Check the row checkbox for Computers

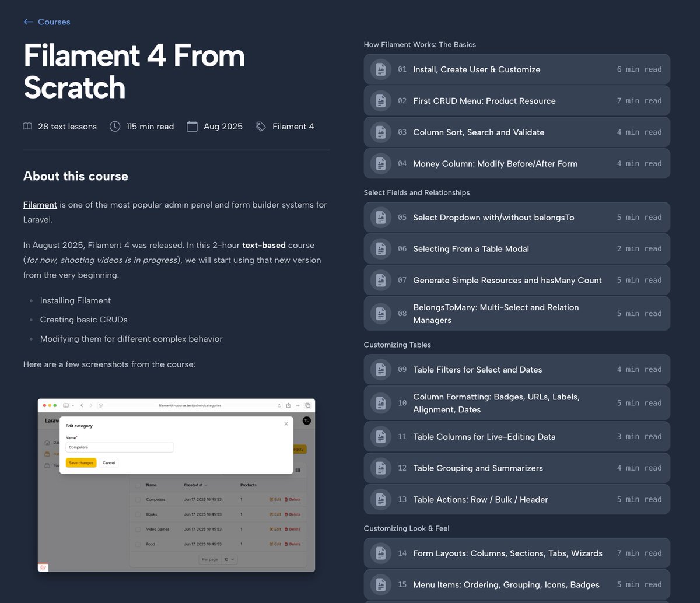(x=138, y=499)
